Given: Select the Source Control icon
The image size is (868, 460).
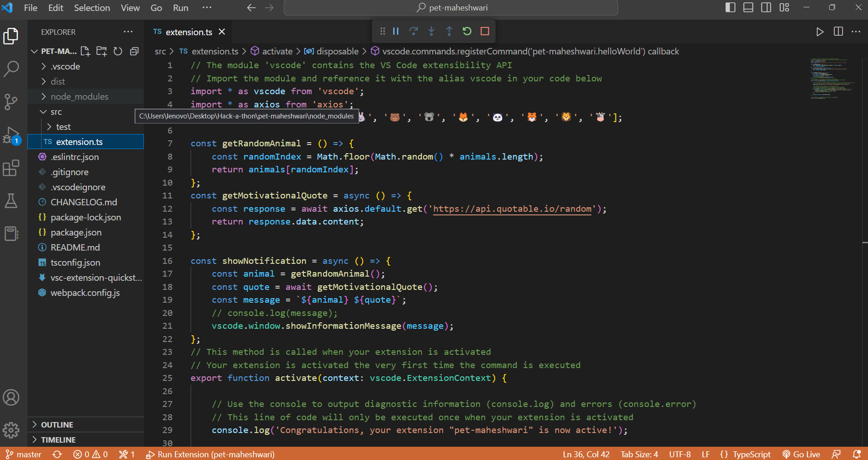Looking at the screenshot, I should (x=11, y=102).
